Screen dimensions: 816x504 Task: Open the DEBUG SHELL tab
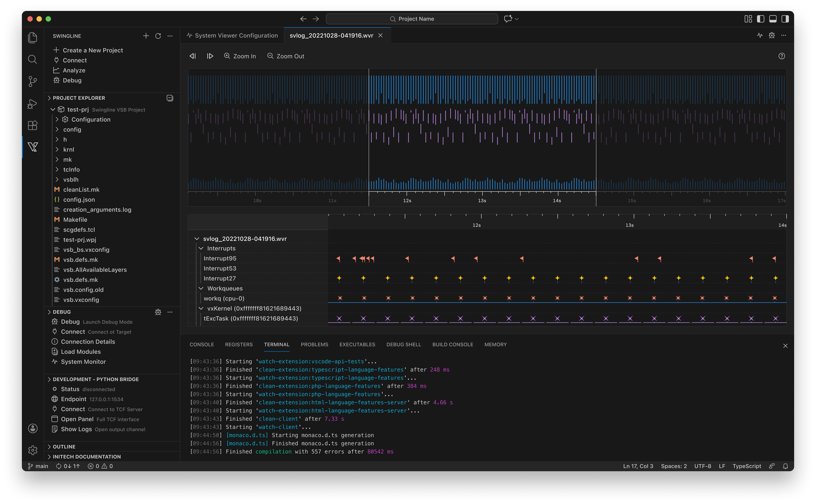(x=404, y=345)
